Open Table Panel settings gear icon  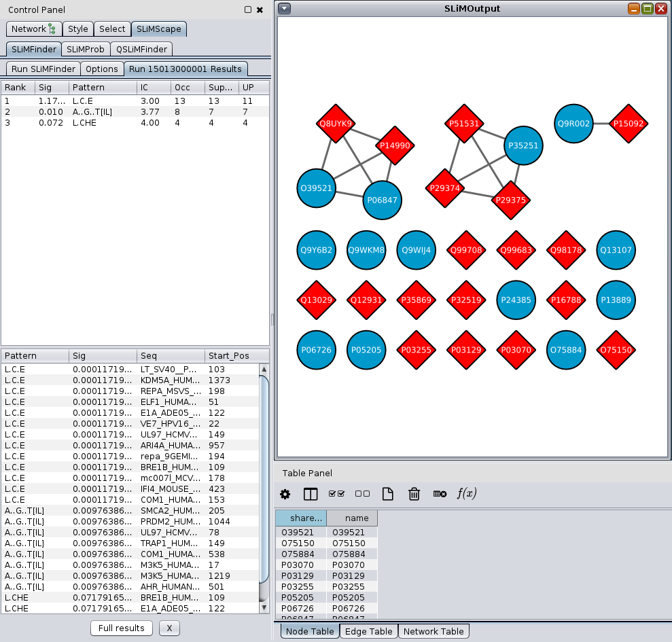pos(285,494)
